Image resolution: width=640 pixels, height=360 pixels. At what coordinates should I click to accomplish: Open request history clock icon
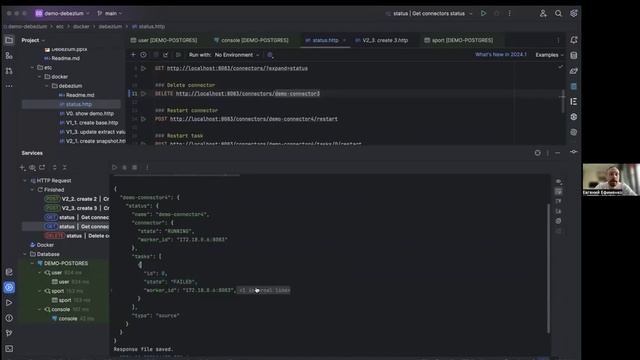point(143,55)
